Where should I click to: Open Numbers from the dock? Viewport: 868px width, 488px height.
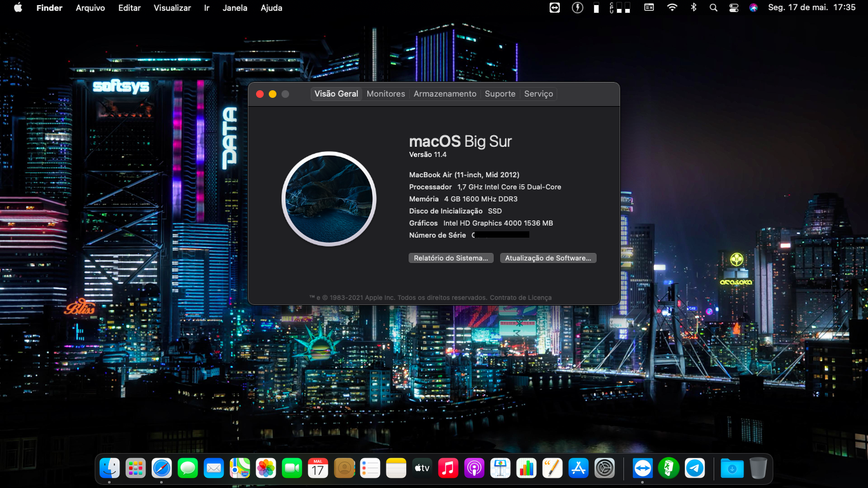(526, 468)
